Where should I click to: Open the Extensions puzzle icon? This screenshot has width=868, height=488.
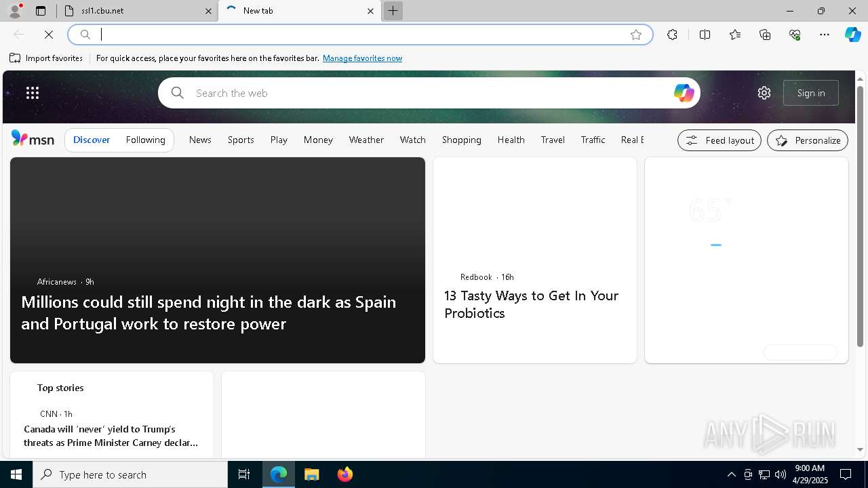(x=672, y=35)
